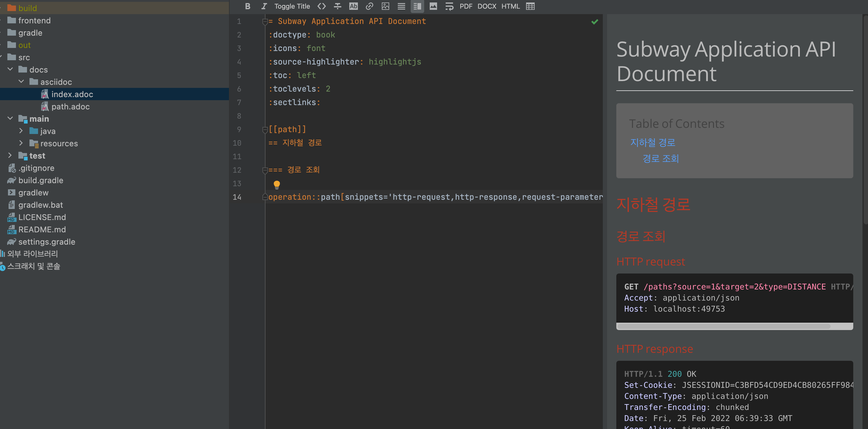The image size is (868, 429).
Task: Click the Bold formatting icon
Action: 248,6
